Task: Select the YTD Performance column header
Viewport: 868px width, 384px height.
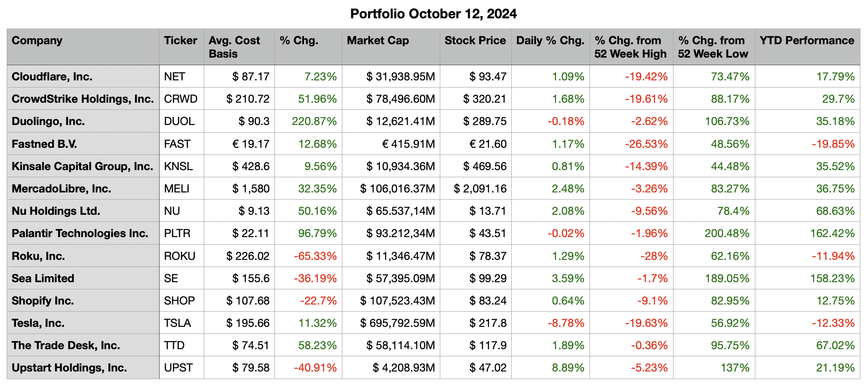Action: 806,41
